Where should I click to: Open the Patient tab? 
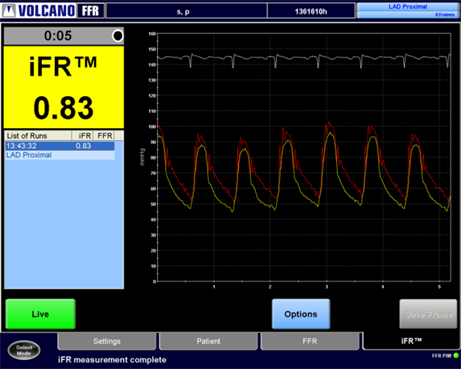(x=208, y=341)
